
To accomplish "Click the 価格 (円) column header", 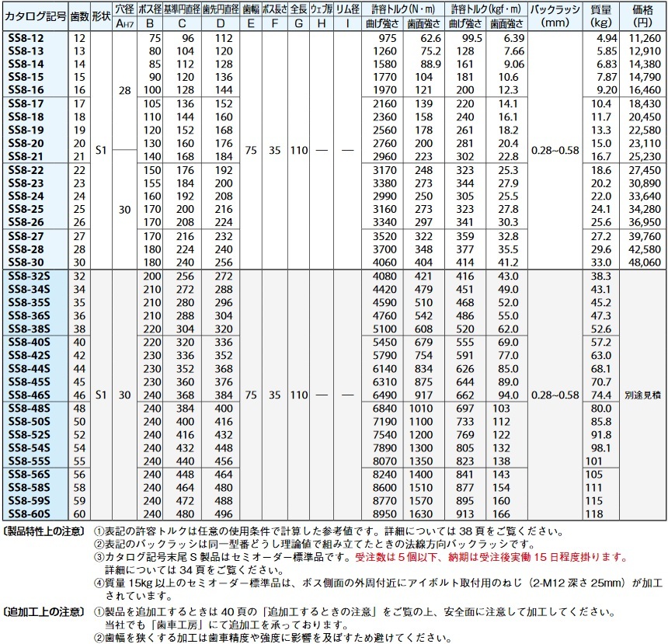I will pyautogui.click(x=643, y=16).
